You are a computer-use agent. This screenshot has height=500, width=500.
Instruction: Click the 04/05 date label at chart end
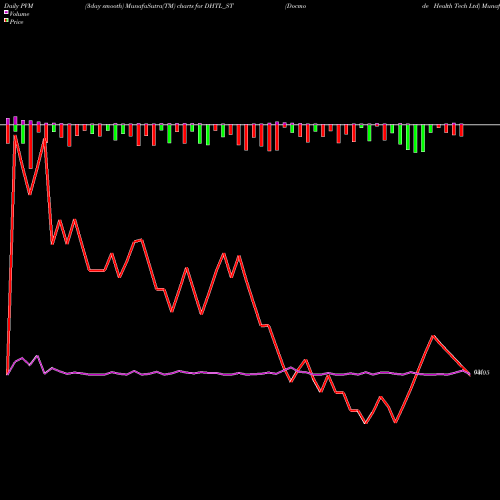click(481, 373)
